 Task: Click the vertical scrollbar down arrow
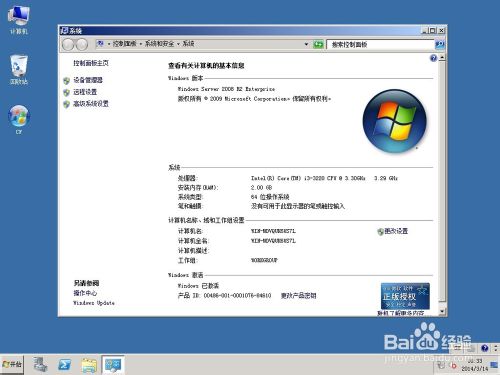point(442,311)
